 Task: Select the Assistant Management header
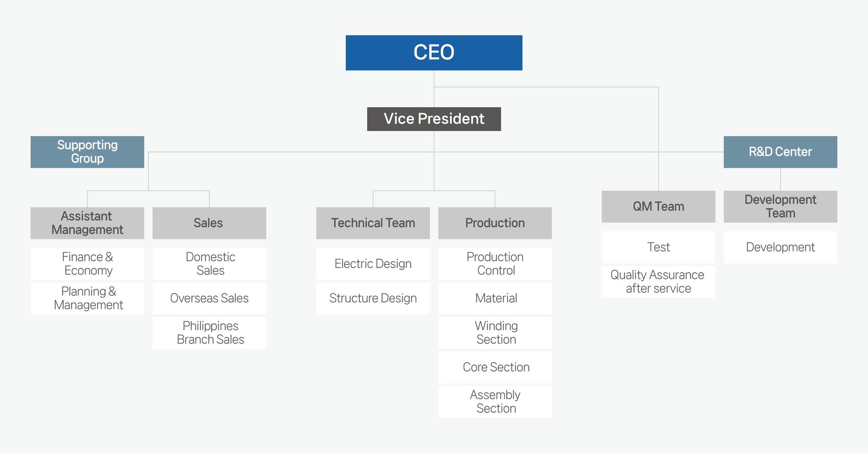point(87,223)
